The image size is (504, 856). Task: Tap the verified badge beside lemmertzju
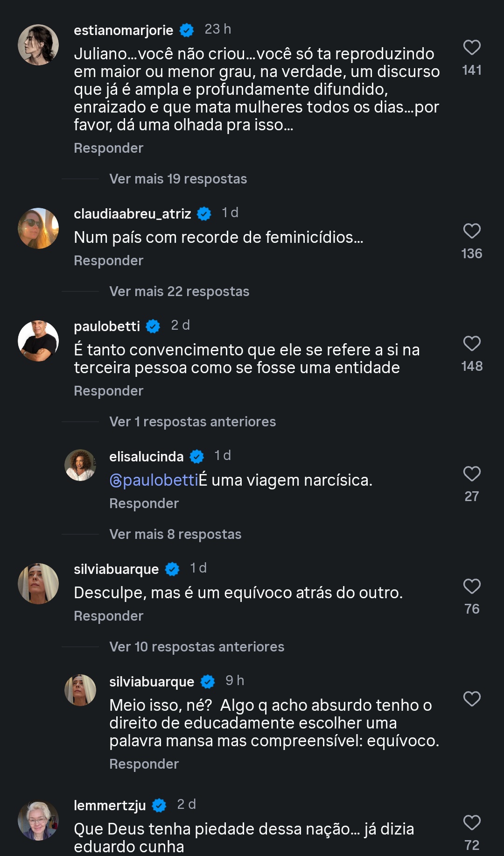pyautogui.click(x=159, y=806)
